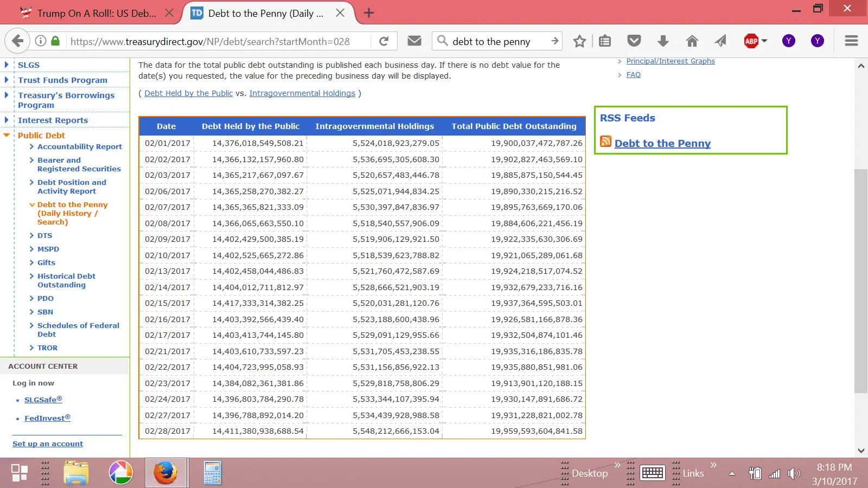Click the search box containing debt to the penny
Viewport: 868px width, 488px height.
(x=496, y=41)
